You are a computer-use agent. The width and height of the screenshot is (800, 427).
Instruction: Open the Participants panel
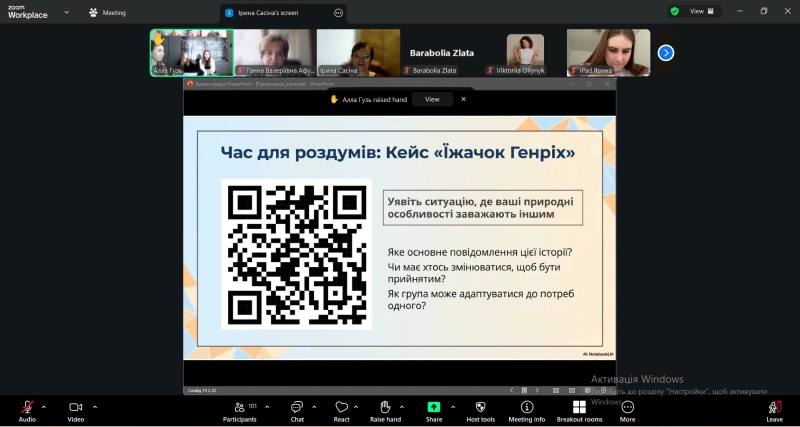(x=240, y=411)
